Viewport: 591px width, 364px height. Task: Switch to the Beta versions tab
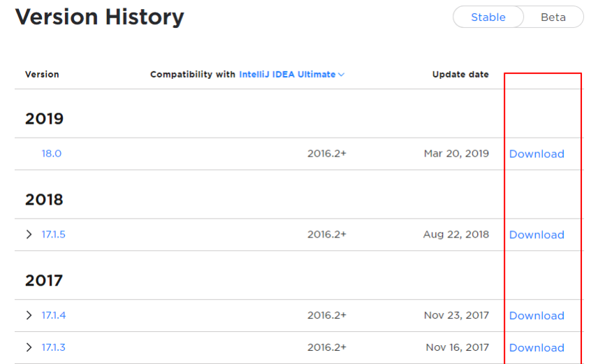553,17
